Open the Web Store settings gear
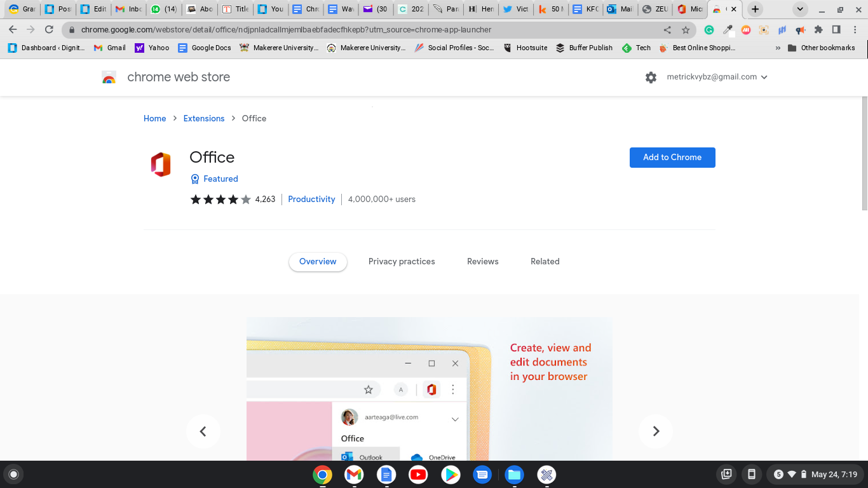 pos(651,77)
